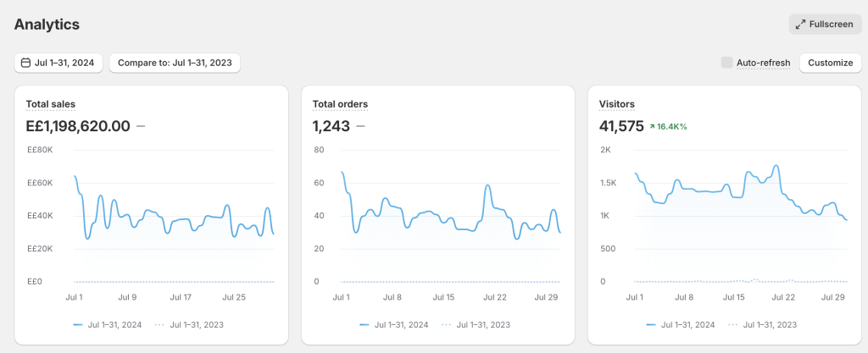This screenshot has height=353, width=868.
Task: Open the Visitors report title
Action: coord(616,104)
